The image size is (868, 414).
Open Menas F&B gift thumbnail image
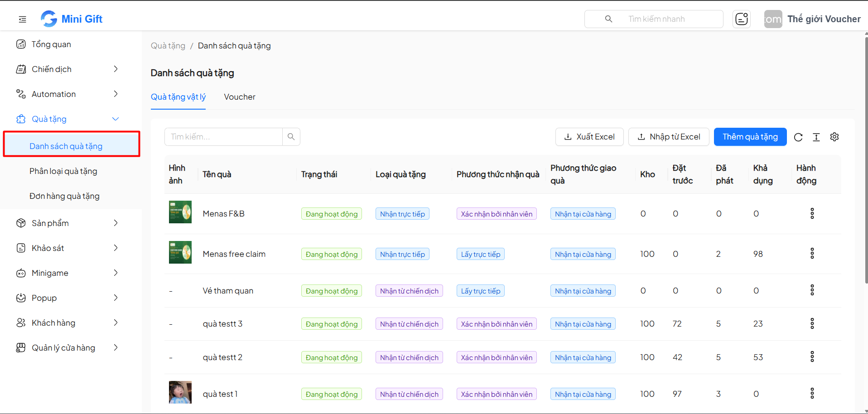click(180, 212)
